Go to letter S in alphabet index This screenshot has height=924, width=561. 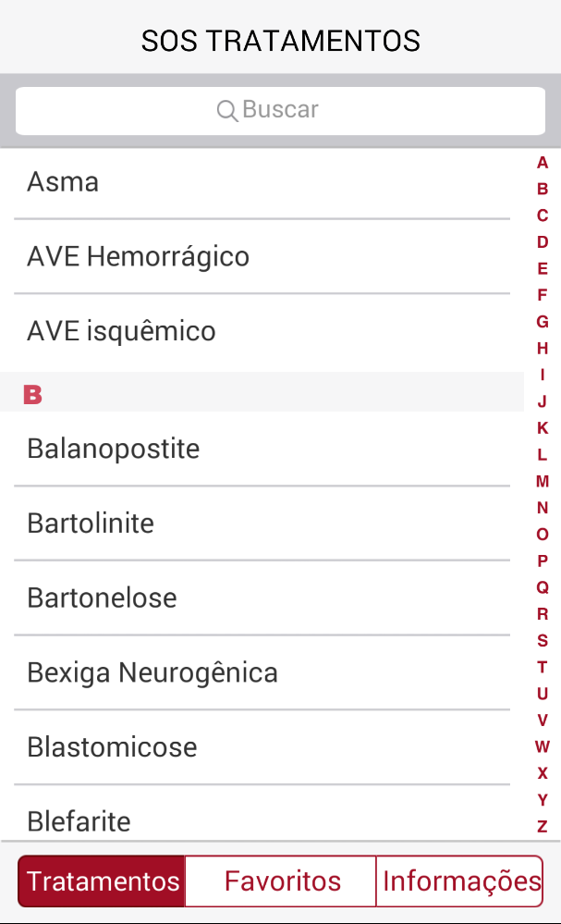(x=543, y=640)
